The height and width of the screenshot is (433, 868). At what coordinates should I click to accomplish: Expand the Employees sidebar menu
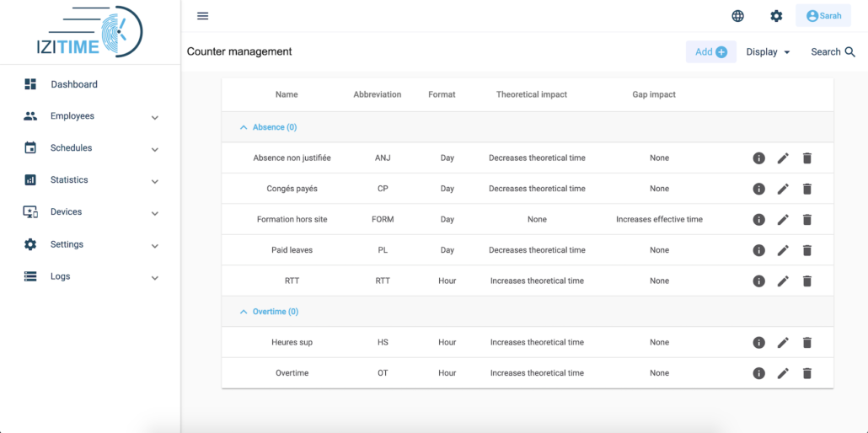(x=91, y=116)
